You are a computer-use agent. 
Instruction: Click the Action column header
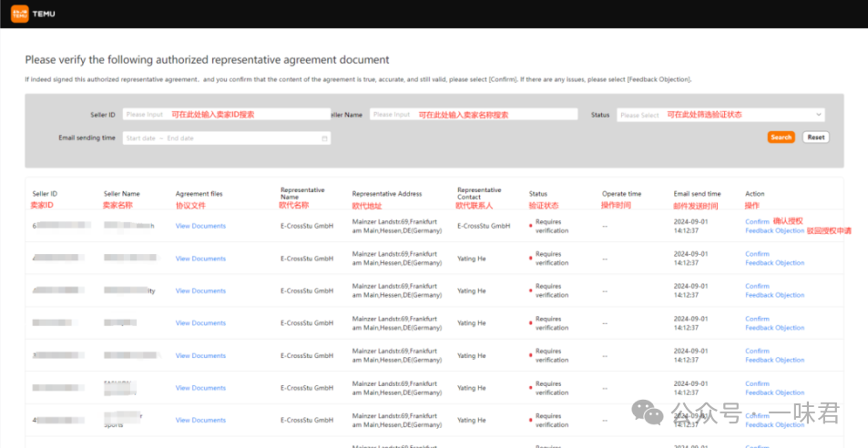[754, 194]
